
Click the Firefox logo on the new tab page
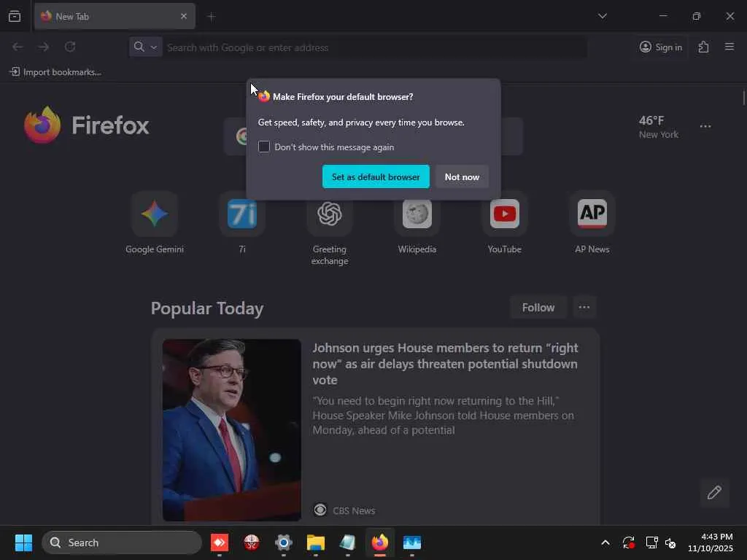[87, 125]
